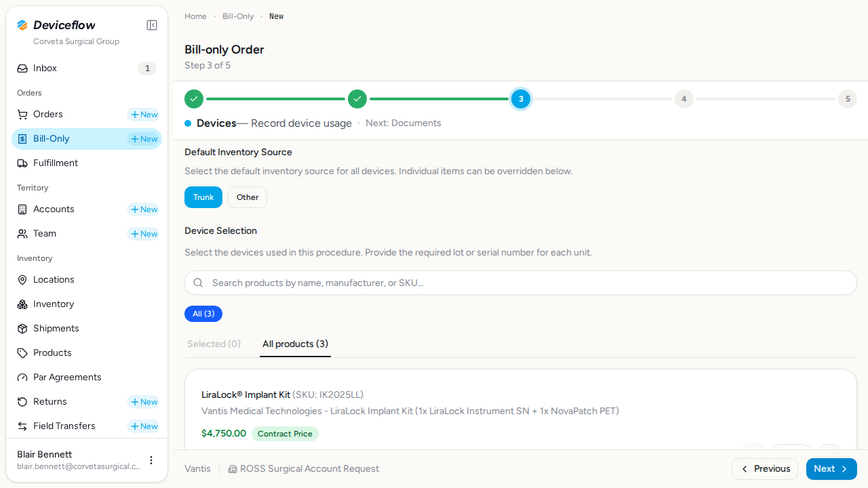Click +New next to Field Transfers
The height and width of the screenshot is (488, 868).
pyautogui.click(x=144, y=426)
